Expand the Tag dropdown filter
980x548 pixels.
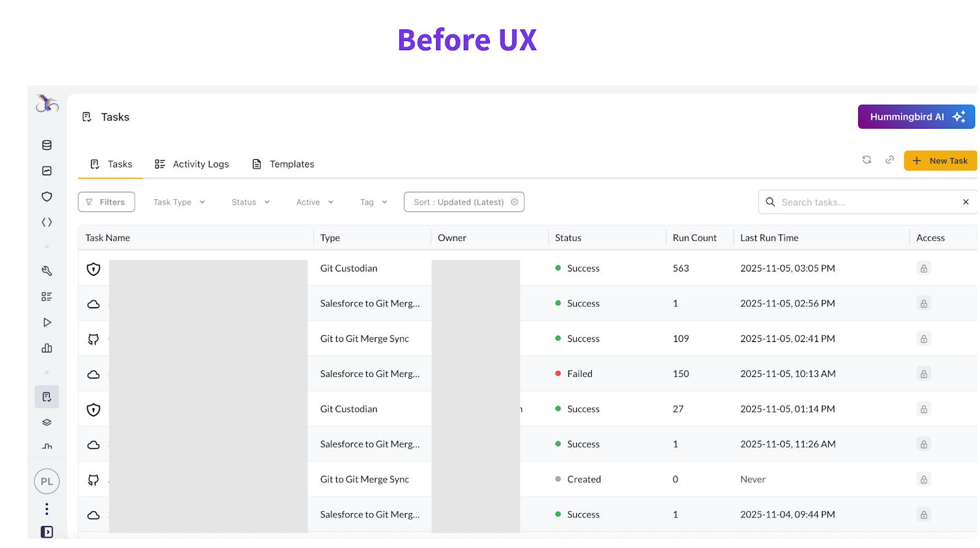(374, 202)
